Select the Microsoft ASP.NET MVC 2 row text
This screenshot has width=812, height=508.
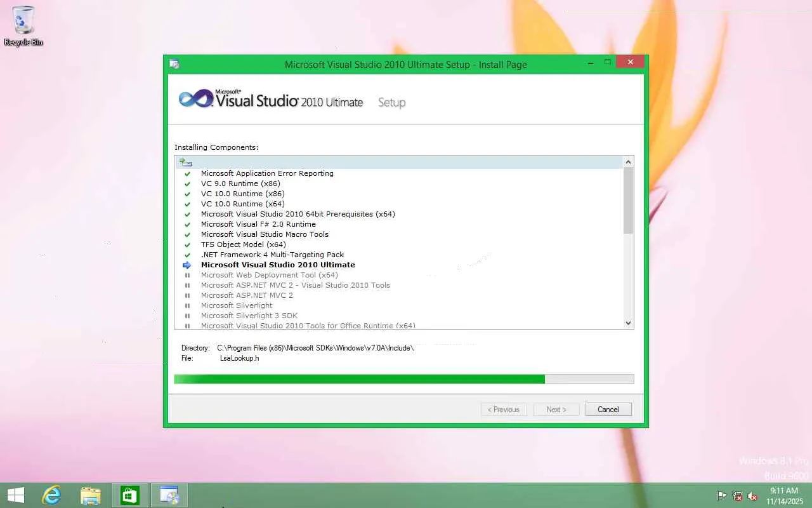(x=247, y=295)
